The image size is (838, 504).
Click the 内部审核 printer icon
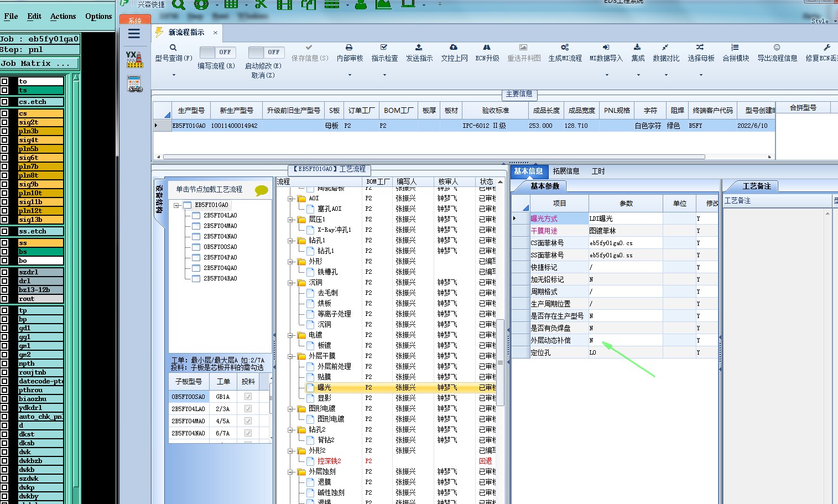tap(349, 48)
